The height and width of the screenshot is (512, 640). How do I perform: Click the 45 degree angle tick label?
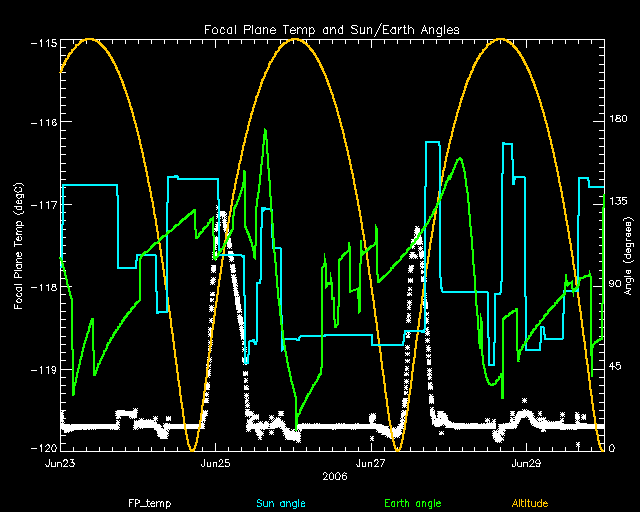coord(616,366)
